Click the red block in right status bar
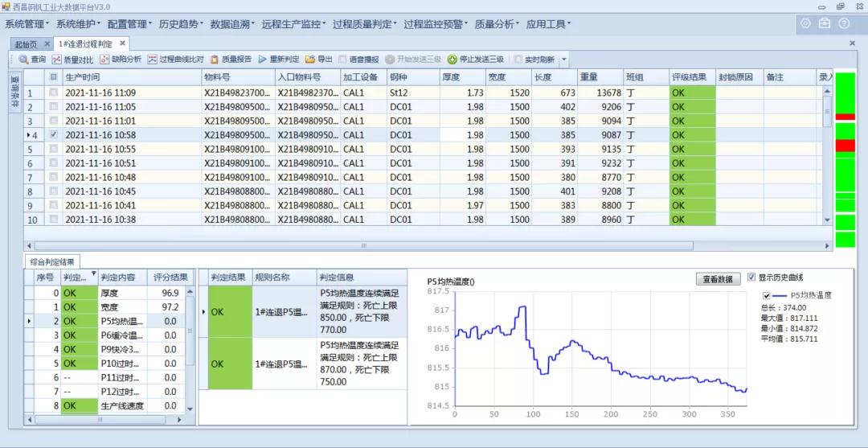Image resolution: width=868 pixels, height=448 pixels. (845, 146)
